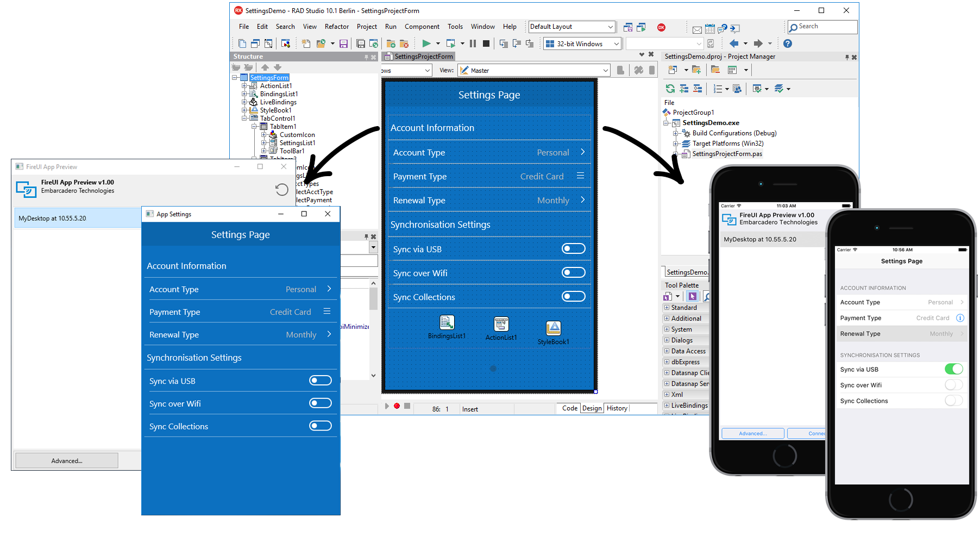Click the Advanced... button in FireUI App Preview
The width and height of the screenshot is (980, 536).
pyautogui.click(x=67, y=460)
